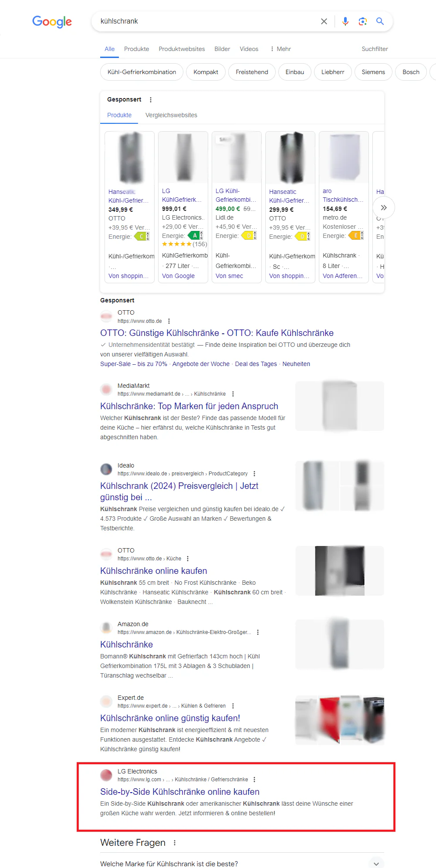Open three-dot menu for Expert.de result

point(233,706)
